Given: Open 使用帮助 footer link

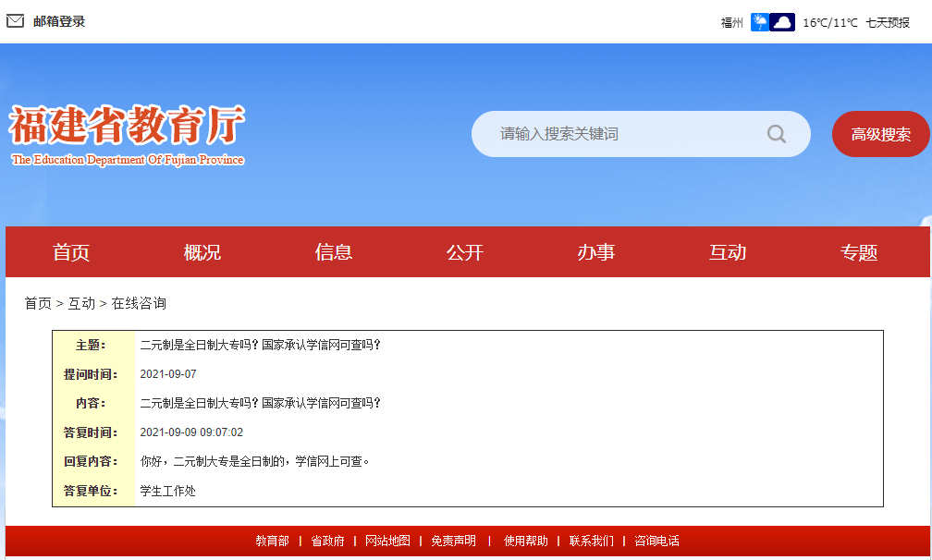Looking at the screenshot, I should click(x=526, y=541).
